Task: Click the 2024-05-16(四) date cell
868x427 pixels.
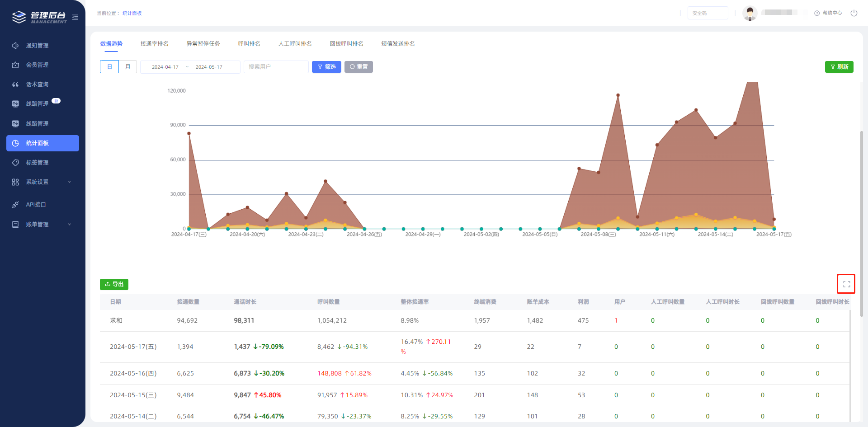Action: (x=133, y=374)
